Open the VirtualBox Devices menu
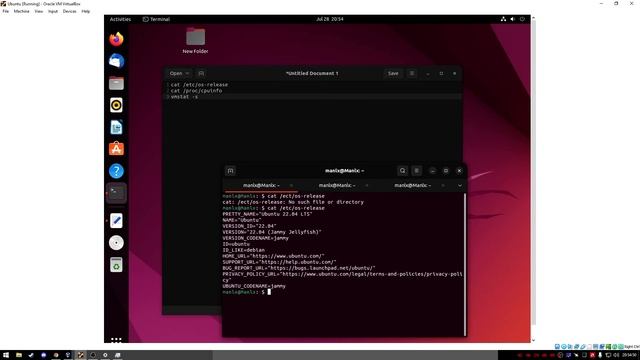The image size is (640, 360). [x=69, y=11]
